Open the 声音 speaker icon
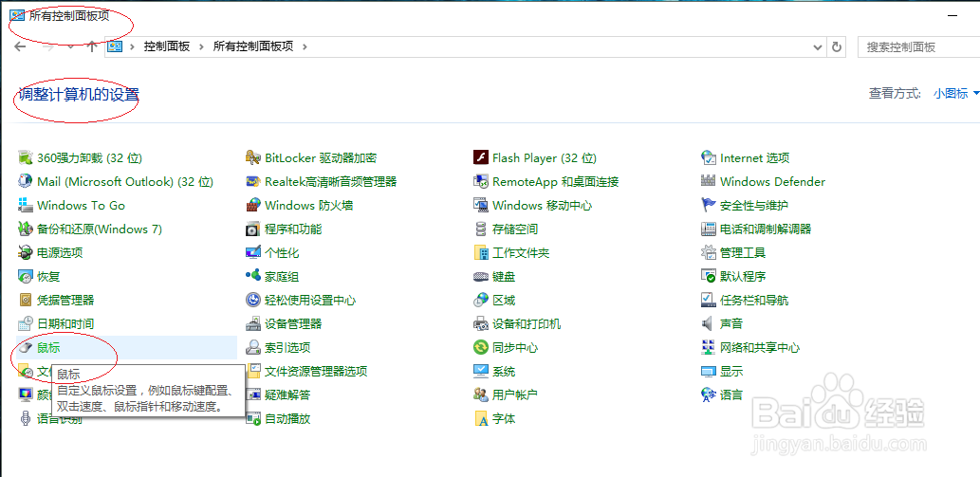The image size is (980, 477). pos(708,324)
